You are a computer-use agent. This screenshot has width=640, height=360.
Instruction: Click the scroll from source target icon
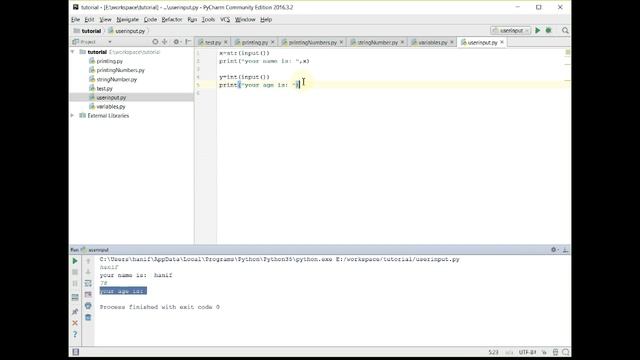[155, 42]
